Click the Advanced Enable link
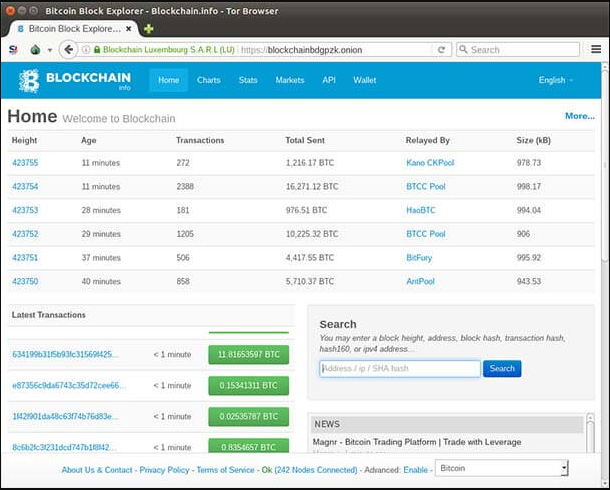The width and height of the screenshot is (610, 490). click(x=415, y=470)
